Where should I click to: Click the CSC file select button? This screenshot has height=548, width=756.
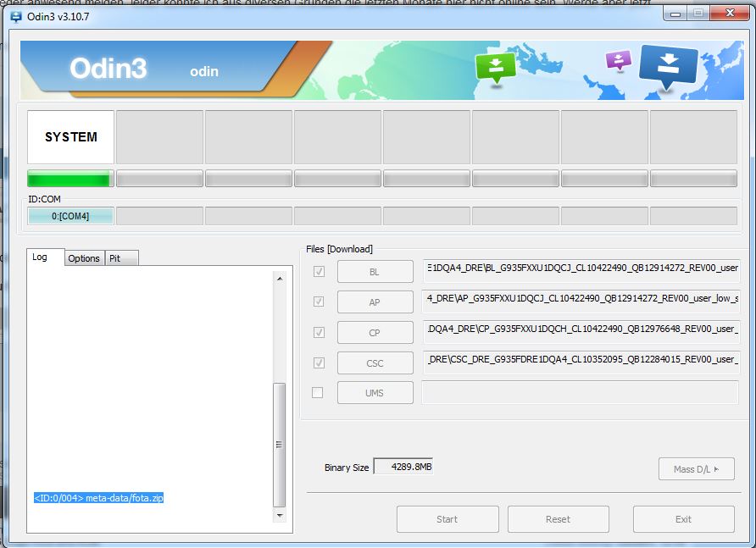point(375,363)
